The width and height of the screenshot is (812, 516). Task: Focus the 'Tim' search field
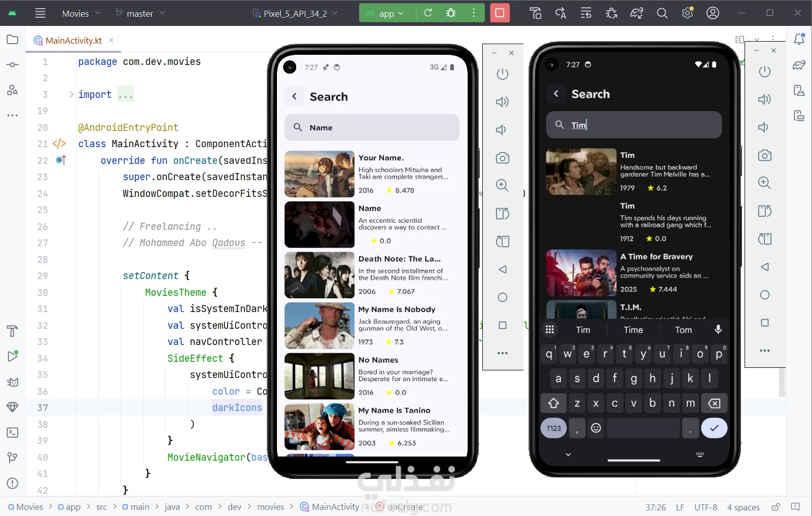click(633, 125)
